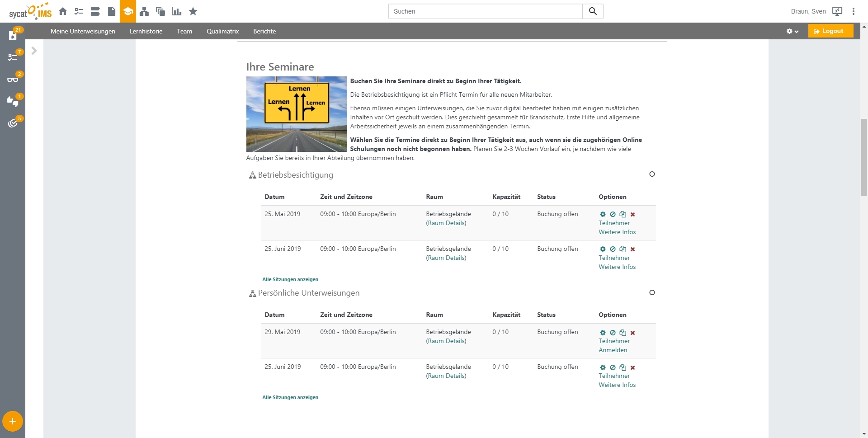Click the orange plus add button
Viewport: 868px width, 438px height.
(13, 421)
